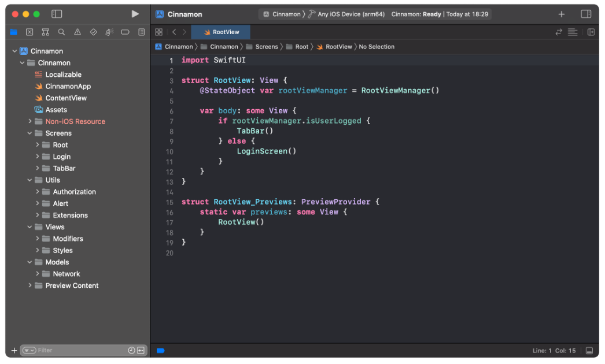Toggle the right inspector panel

586,14
